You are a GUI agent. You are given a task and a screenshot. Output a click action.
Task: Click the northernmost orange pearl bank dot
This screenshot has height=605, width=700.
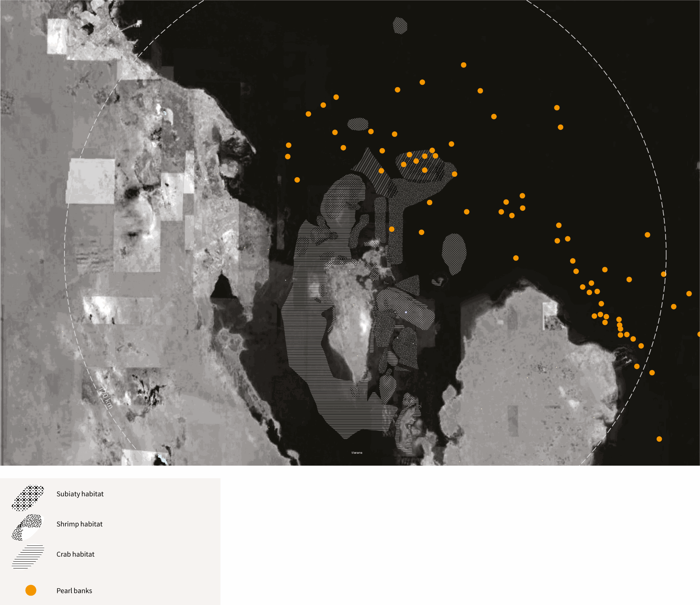click(463, 65)
